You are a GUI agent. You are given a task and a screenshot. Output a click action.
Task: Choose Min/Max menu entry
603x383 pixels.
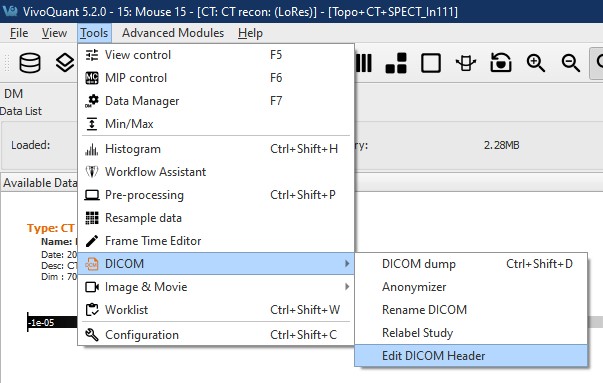[x=216, y=124]
